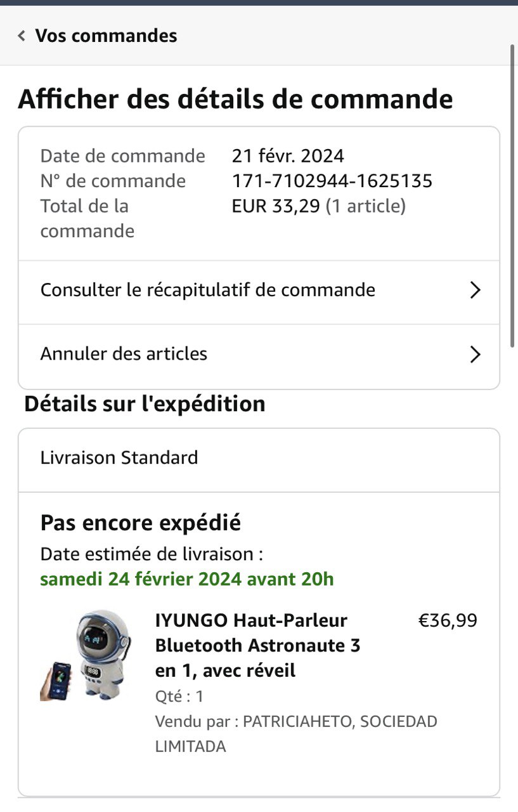Open IYUNGO Haut-Parleur Bluetooth product title
The image size is (518, 812).
pos(257,645)
